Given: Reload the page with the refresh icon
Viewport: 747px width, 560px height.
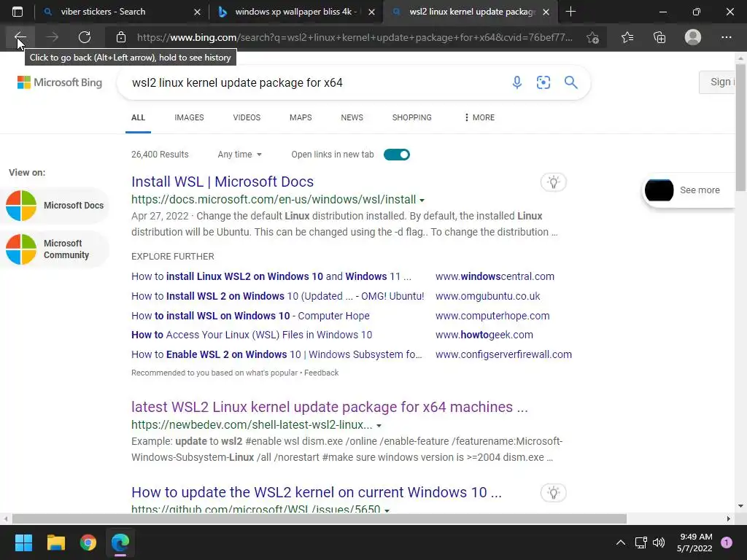Looking at the screenshot, I should (x=85, y=37).
